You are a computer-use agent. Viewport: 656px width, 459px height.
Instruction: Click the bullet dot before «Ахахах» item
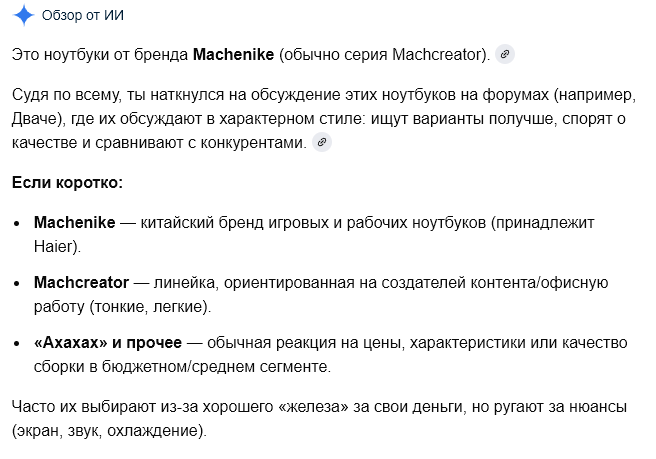click(x=17, y=344)
